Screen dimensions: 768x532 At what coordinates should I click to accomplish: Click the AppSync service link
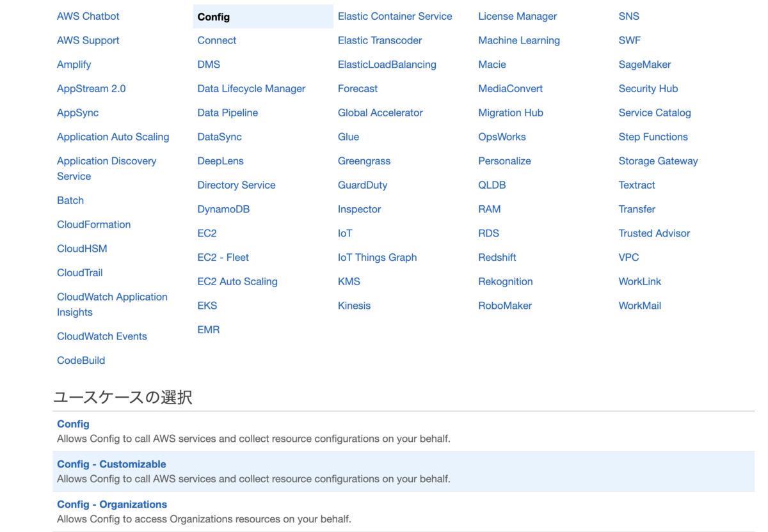pos(77,113)
